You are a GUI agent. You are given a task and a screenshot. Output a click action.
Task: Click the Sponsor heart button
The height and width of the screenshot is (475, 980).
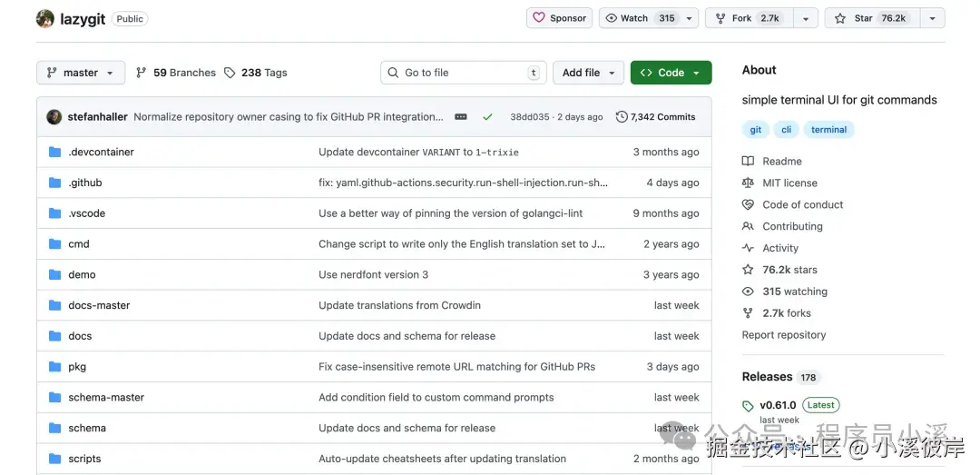tap(559, 18)
